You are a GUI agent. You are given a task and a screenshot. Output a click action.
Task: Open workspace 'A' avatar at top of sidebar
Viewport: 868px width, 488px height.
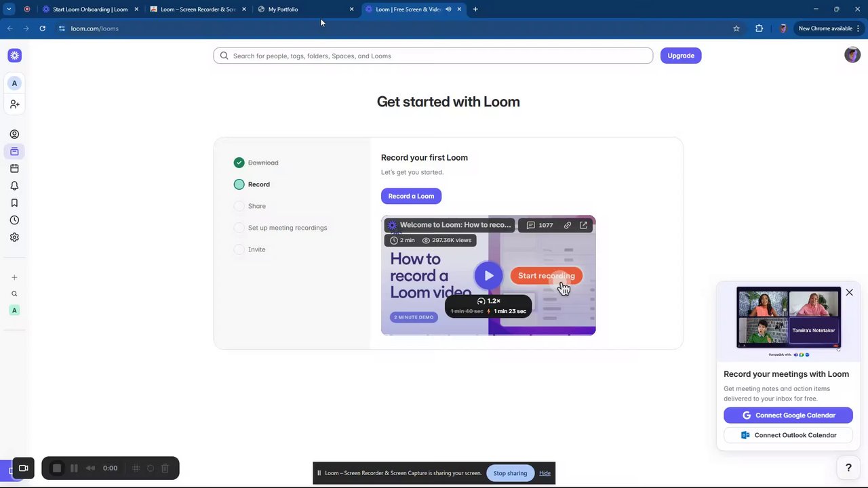pyautogui.click(x=14, y=83)
